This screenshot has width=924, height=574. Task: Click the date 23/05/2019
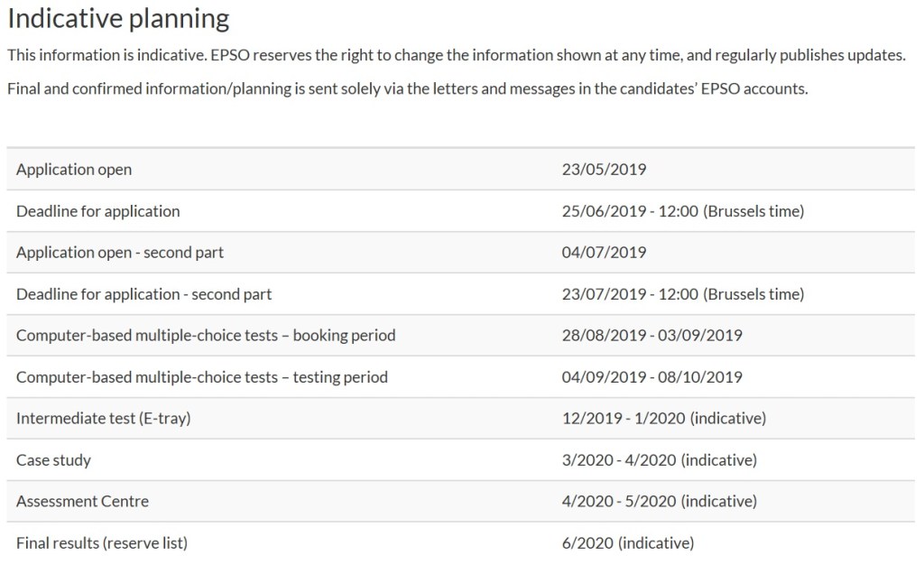604,169
